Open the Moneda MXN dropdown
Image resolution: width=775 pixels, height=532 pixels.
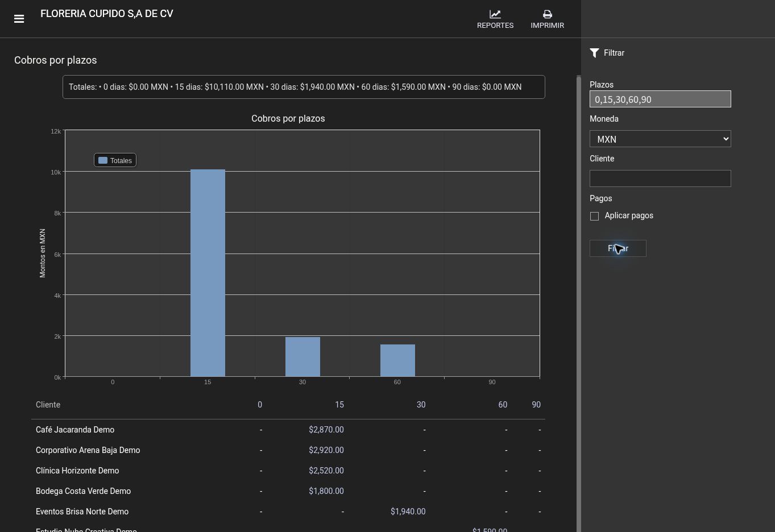[x=660, y=139]
